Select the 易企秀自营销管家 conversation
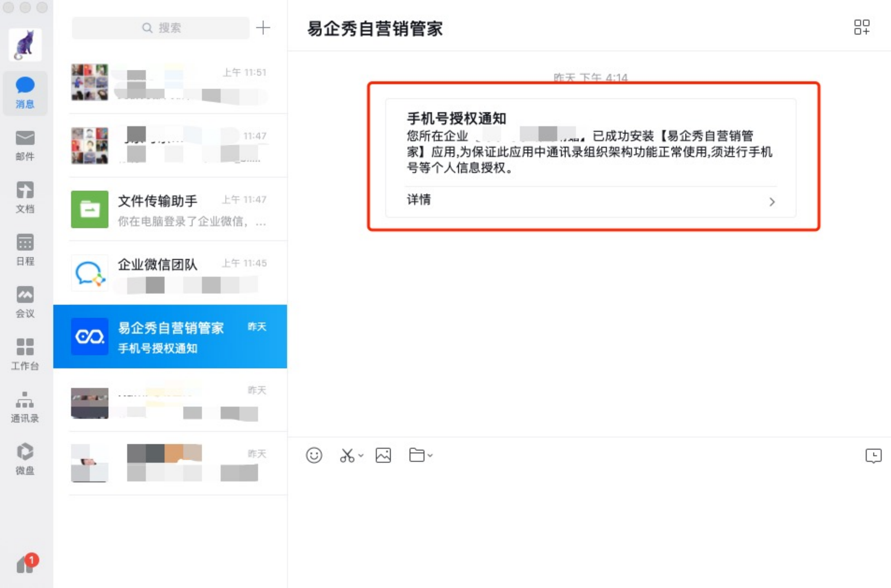Viewport: 891px width, 588px height. [x=170, y=336]
